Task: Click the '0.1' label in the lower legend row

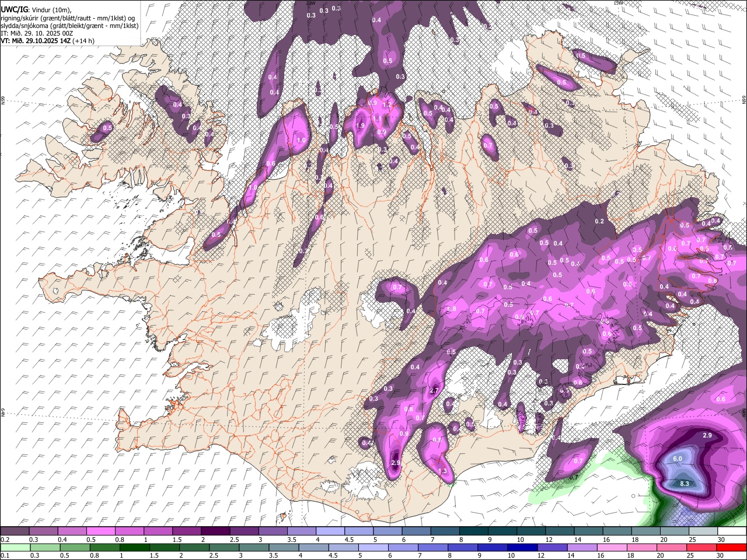Action: tap(5, 556)
